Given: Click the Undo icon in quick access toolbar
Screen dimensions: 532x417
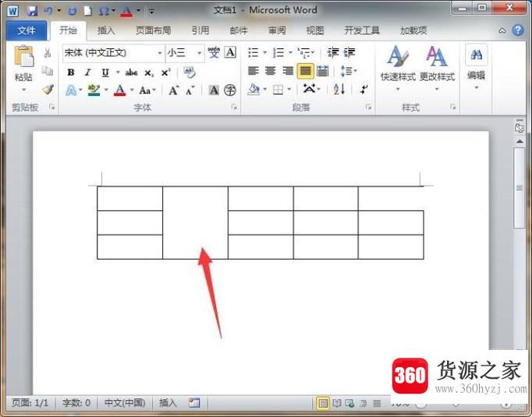Looking at the screenshot, I should pyautogui.click(x=48, y=11).
